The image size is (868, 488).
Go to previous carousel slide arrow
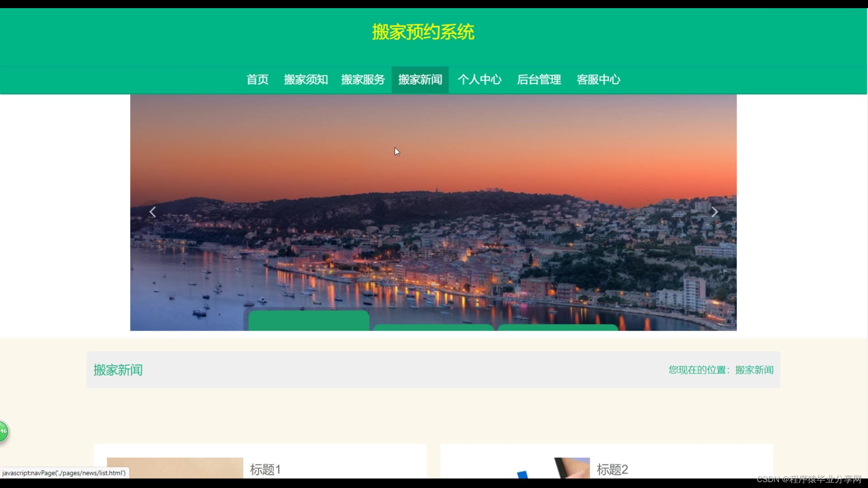(x=153, y=212)
